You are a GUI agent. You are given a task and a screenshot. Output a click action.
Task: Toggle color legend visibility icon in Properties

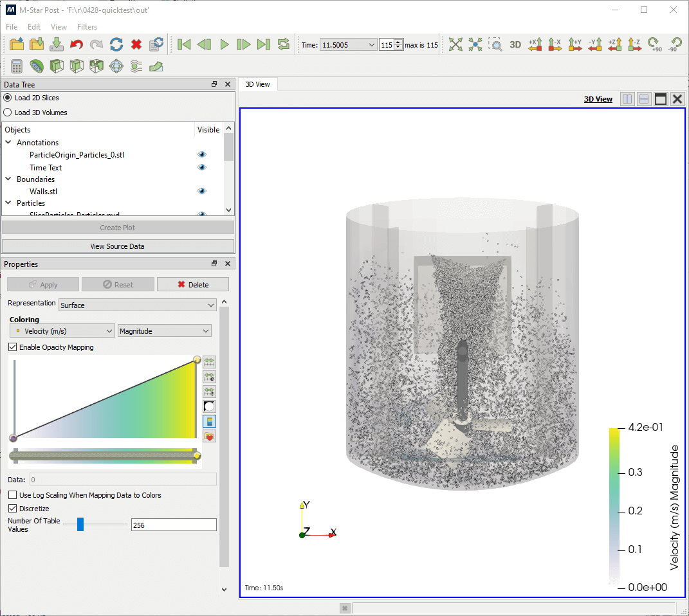209,421
